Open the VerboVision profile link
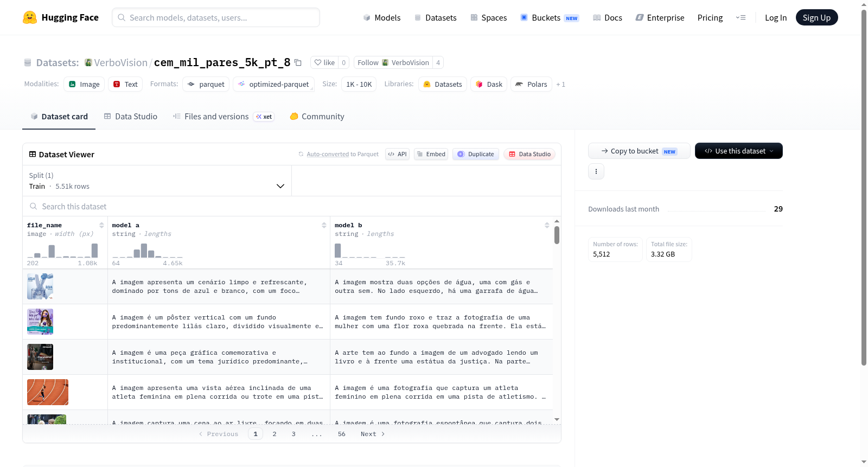This screenshot has height=467, width=868. pos(120,62)
